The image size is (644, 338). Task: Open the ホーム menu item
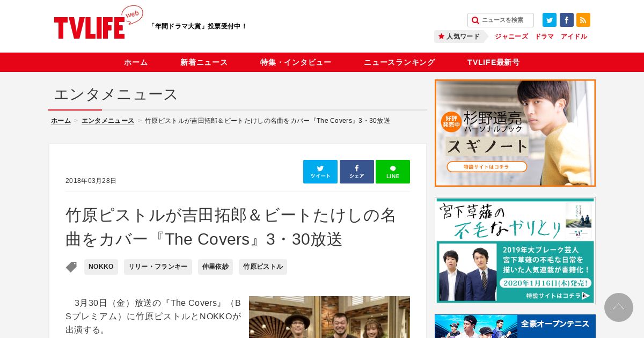pos(136,62)
